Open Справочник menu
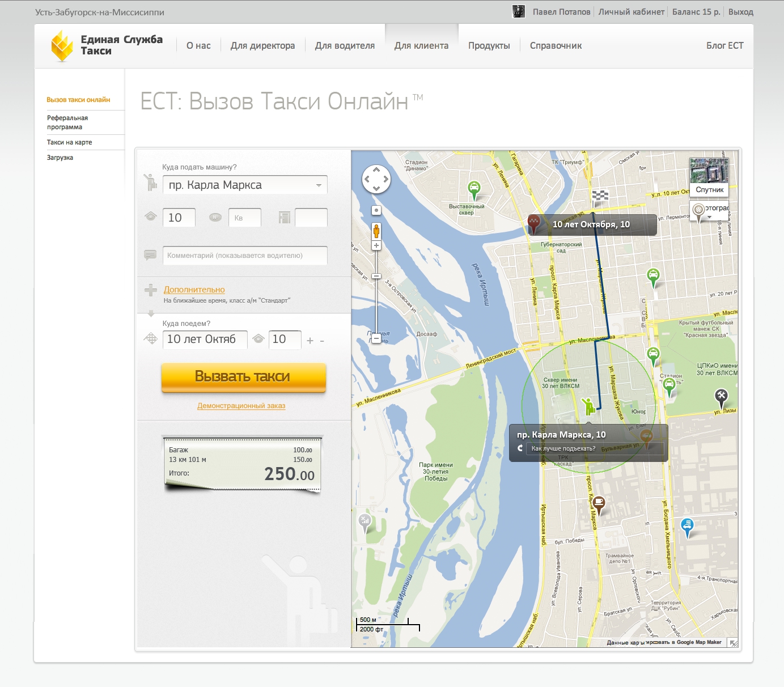784x687 pixels. click(x=556, y=45)
